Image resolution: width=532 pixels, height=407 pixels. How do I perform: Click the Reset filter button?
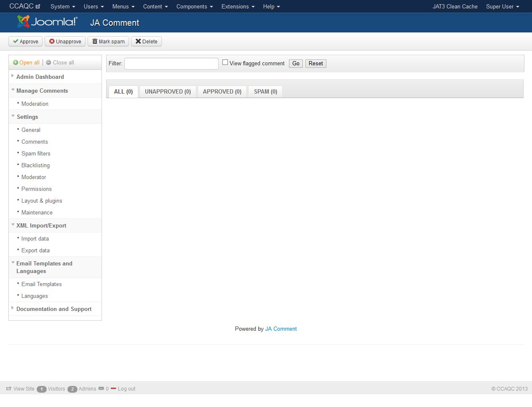[x=315, y=63]
